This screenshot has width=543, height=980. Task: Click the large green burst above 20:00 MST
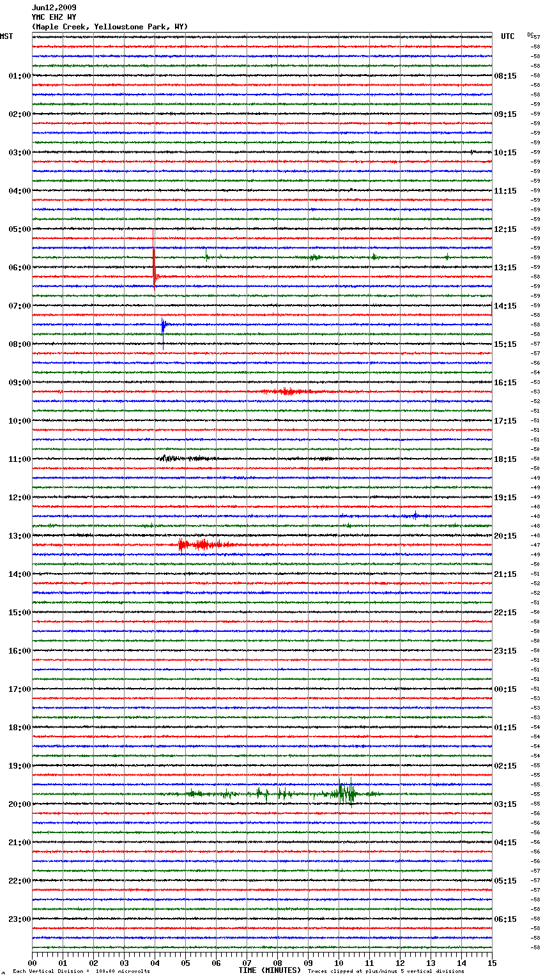(x=345, y=793)
